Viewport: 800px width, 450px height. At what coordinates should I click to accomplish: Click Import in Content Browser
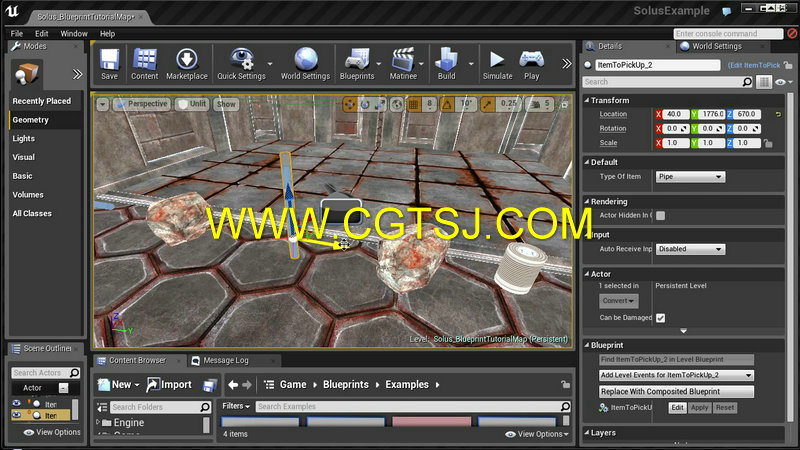pos(169,385)
